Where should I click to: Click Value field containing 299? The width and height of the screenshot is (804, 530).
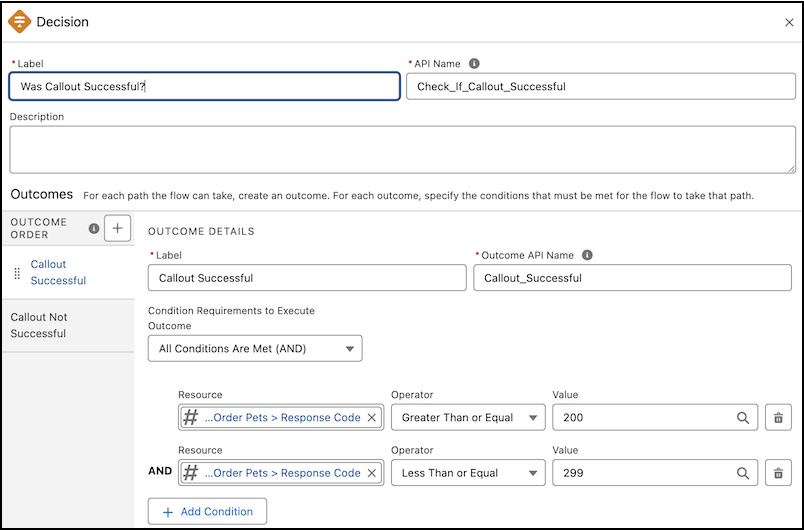[655, 473]
